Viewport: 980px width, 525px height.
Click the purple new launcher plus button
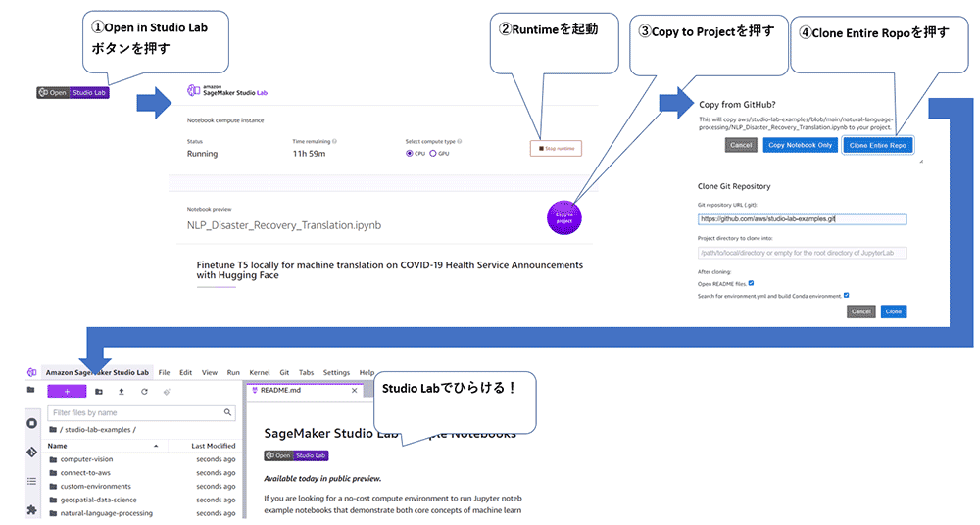tap(67, 391)
